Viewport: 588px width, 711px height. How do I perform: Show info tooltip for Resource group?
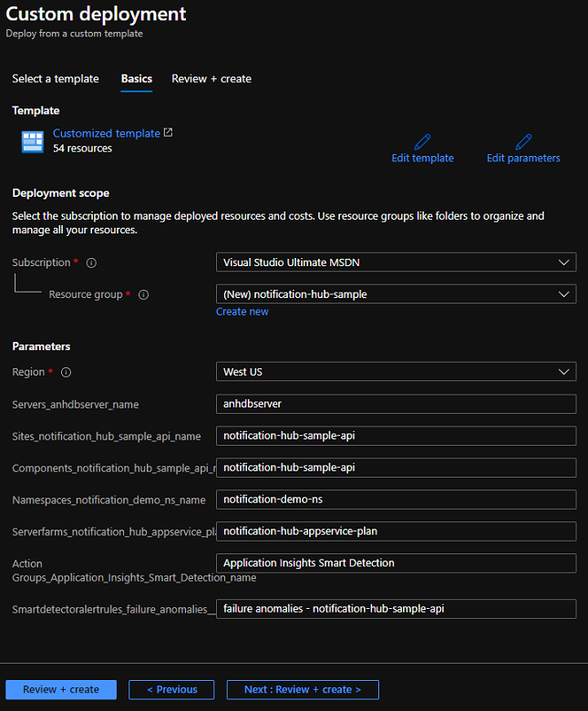(x=144, y=295)
